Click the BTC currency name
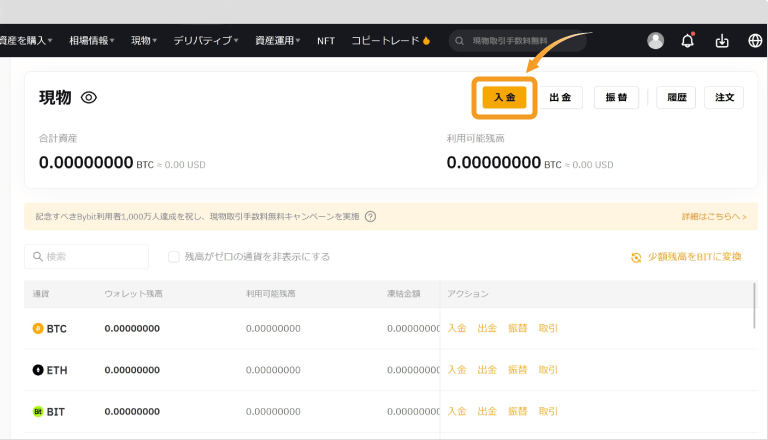Viewport: 768px width, 440px height. [x=56, y=329]
